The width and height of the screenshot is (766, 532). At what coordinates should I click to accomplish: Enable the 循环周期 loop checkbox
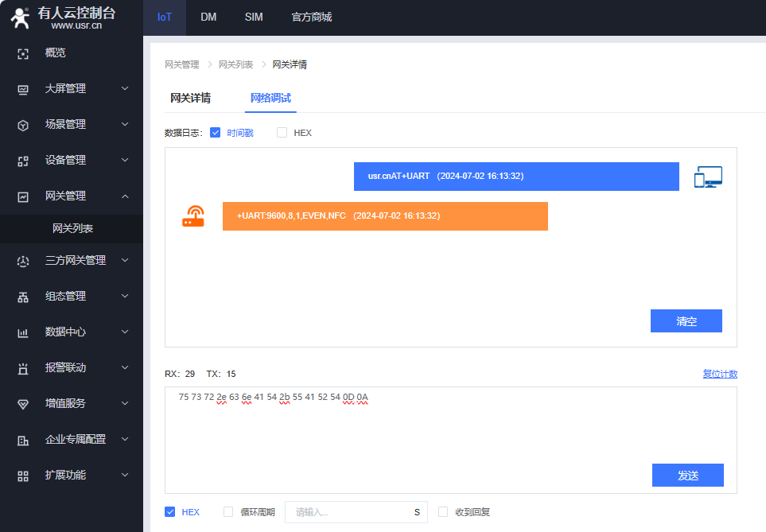tap(229, 512)
